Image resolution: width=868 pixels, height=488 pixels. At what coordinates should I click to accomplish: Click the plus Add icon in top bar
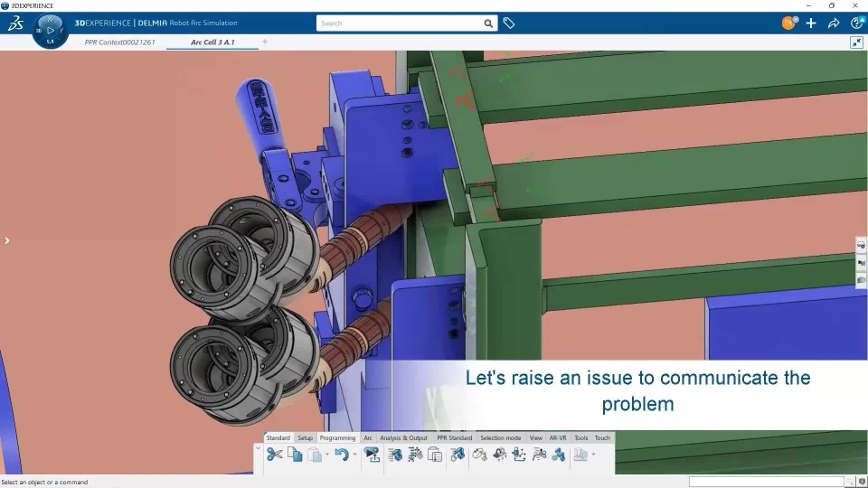click(x=811, y=23)
